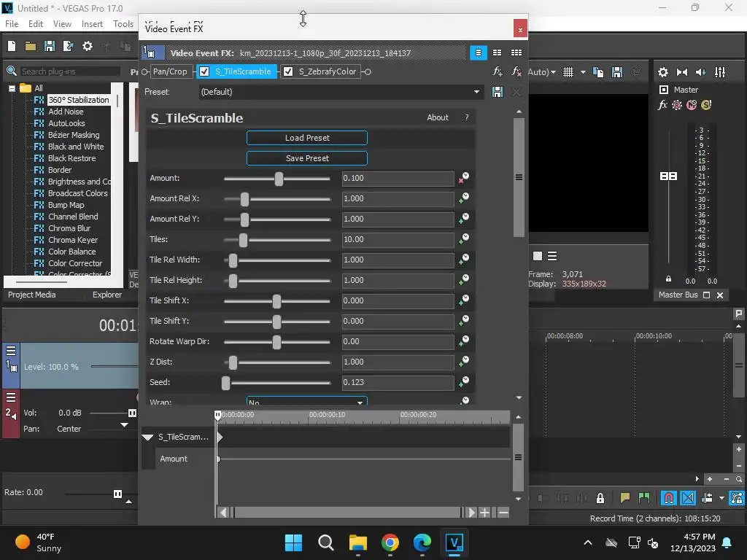Screen dimensions: 747x560
Task: Switch FX view to two-column layout icon
Action: pos(497,52)
